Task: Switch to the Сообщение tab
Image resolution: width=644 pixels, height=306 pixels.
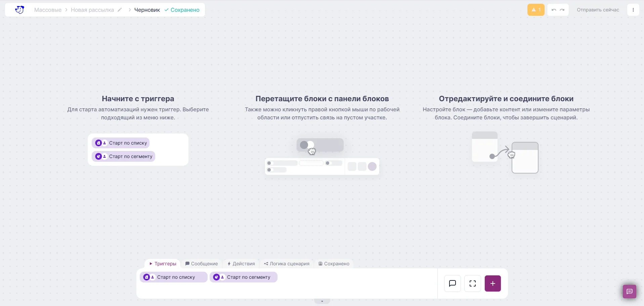Action: 202,264
